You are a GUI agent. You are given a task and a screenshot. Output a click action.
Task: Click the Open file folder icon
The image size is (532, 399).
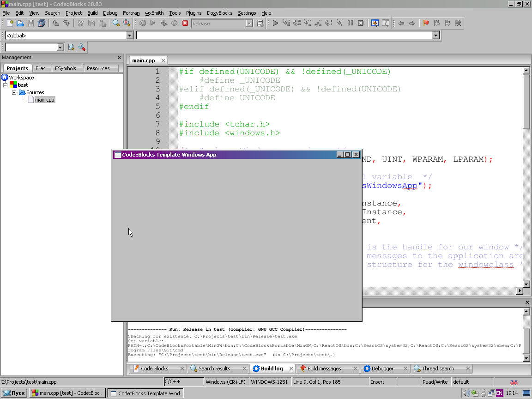tap(20, 23)
